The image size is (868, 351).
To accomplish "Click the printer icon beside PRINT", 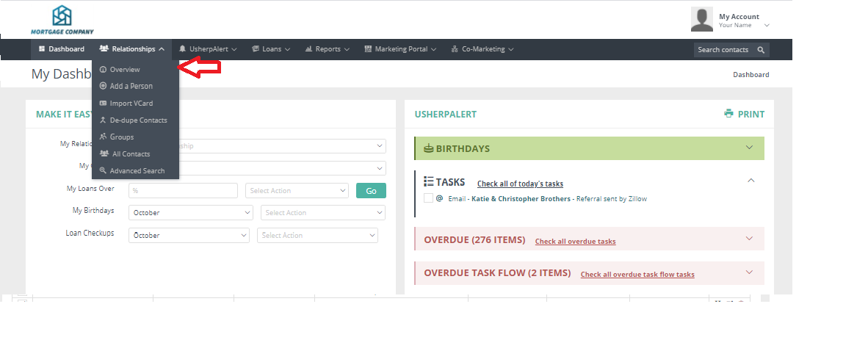I will 728,114.
